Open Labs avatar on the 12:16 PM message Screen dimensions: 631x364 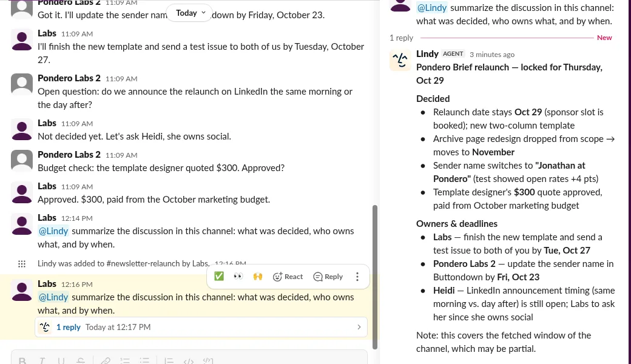tap(22, 291)
